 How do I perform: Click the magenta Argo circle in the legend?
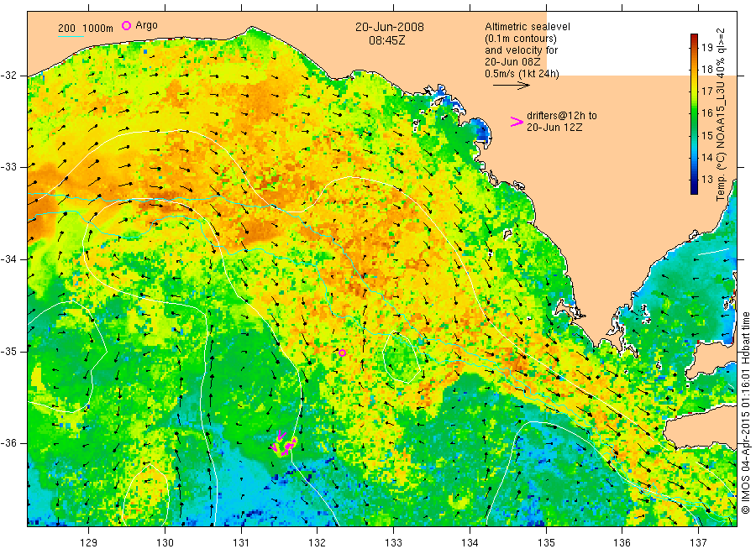click(126, 25)
